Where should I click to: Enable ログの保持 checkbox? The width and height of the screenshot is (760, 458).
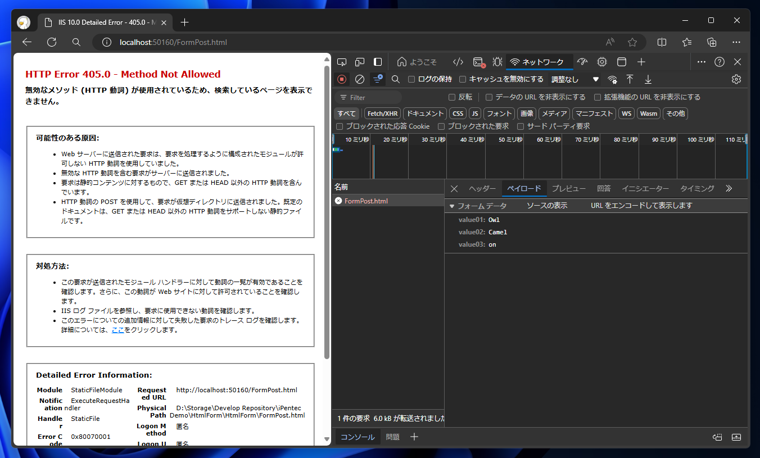(x=412, y=79)
